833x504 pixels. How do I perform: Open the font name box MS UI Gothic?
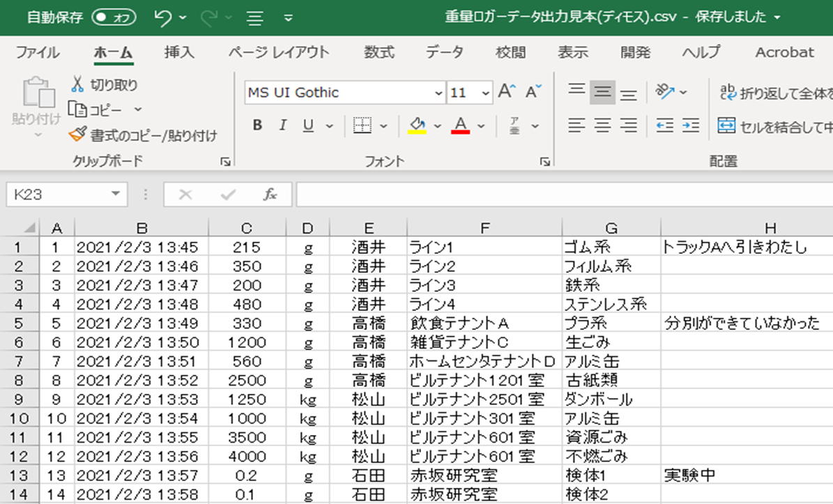coord(345,93)
